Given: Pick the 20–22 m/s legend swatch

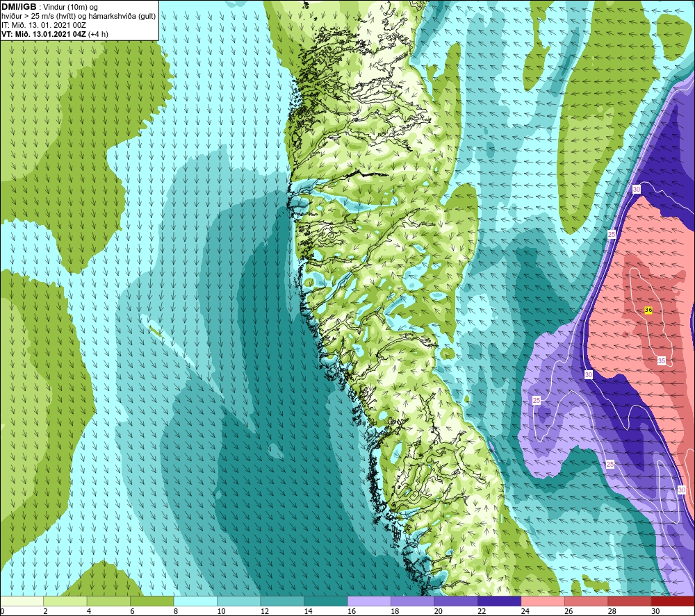Looking at the screenshot, I should coord(456,601).
